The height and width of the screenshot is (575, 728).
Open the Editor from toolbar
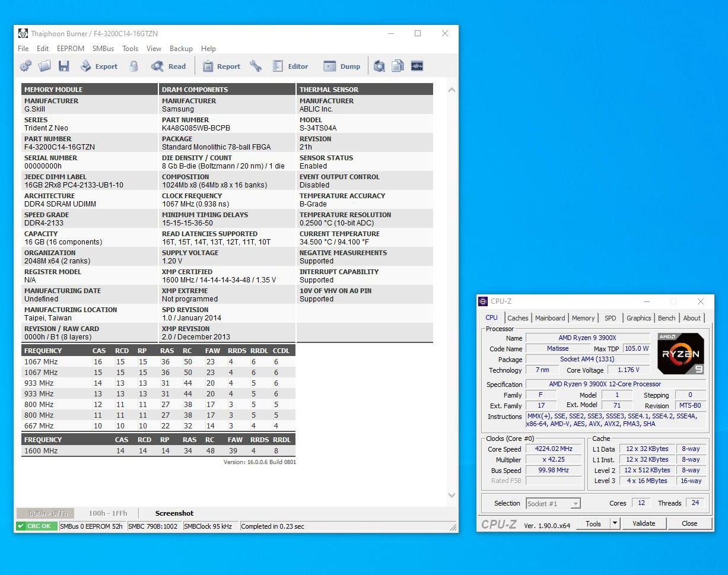[x=291, y=66]
